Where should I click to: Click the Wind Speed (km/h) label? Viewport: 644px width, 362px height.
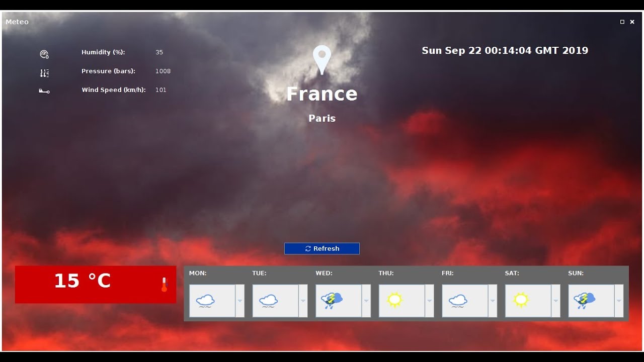coord(114,90)
